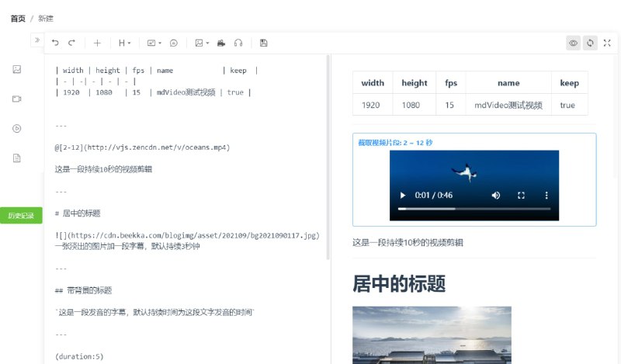Mute the video preview volume
Image resolution: width=621 pixels, height=364 pixels.
point(495,196)
